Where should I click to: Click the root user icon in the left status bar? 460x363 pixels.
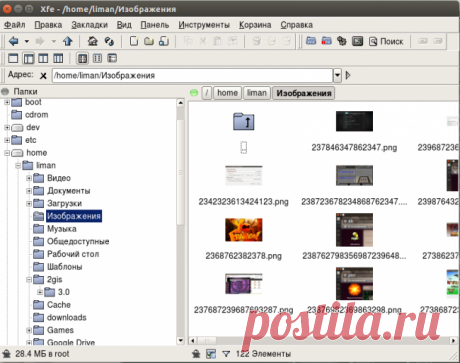coord(6,353)
